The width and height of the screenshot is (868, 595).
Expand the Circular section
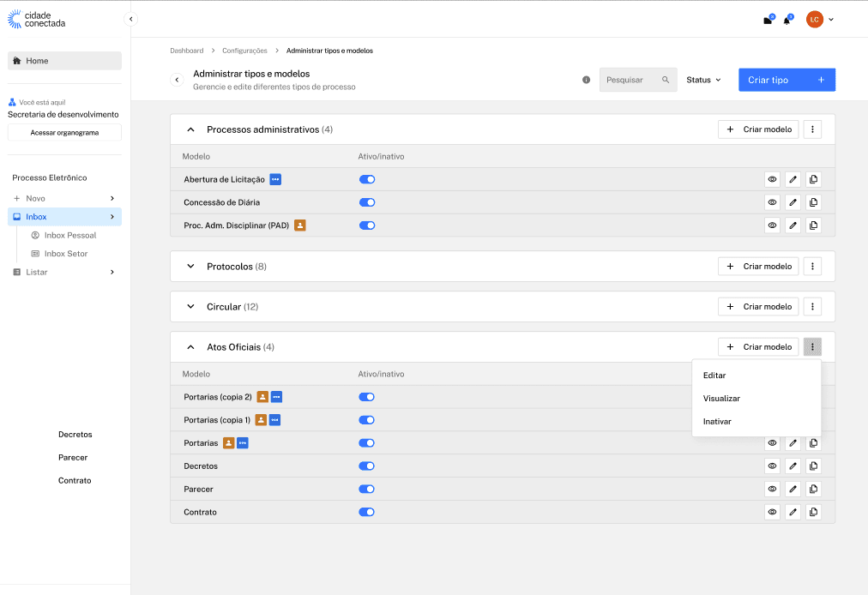190,307
